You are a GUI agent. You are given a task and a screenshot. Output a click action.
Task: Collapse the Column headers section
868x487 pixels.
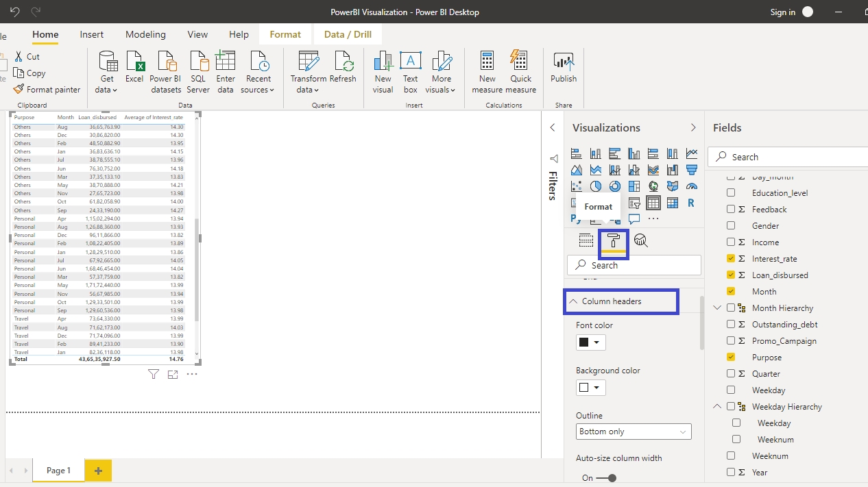(573, 301)
